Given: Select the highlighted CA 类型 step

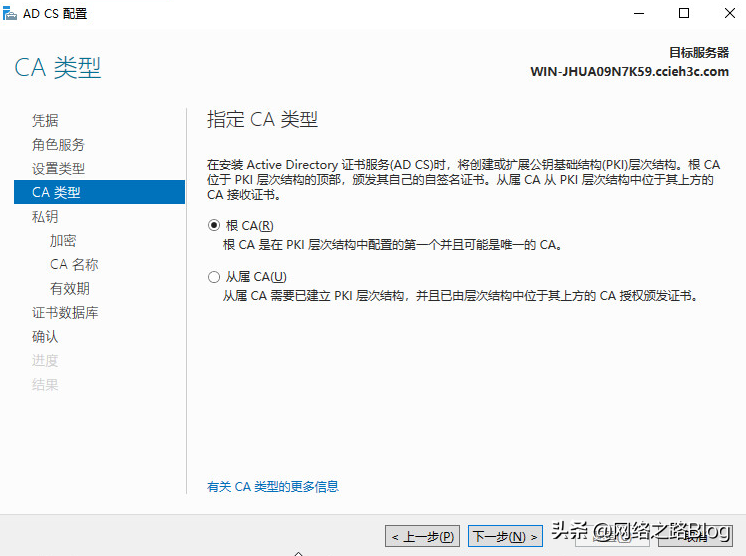Looking at the screenshot, I should [x=99, y=192].
